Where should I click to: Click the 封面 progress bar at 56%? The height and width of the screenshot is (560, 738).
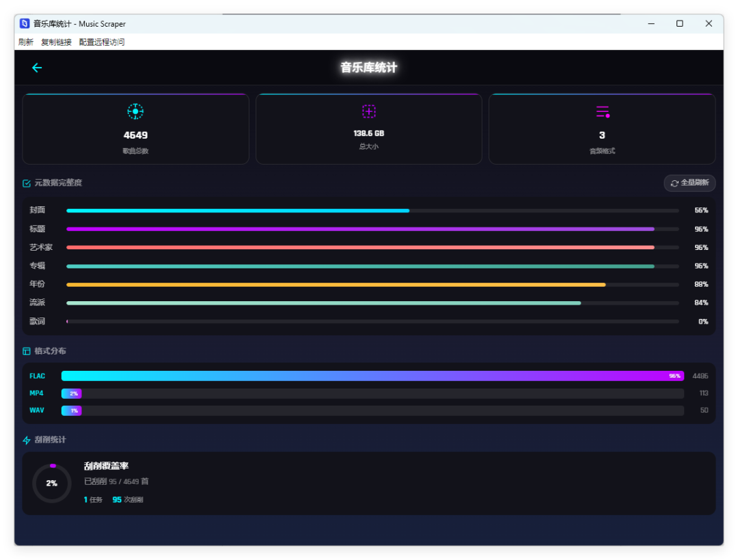(372, 210)
